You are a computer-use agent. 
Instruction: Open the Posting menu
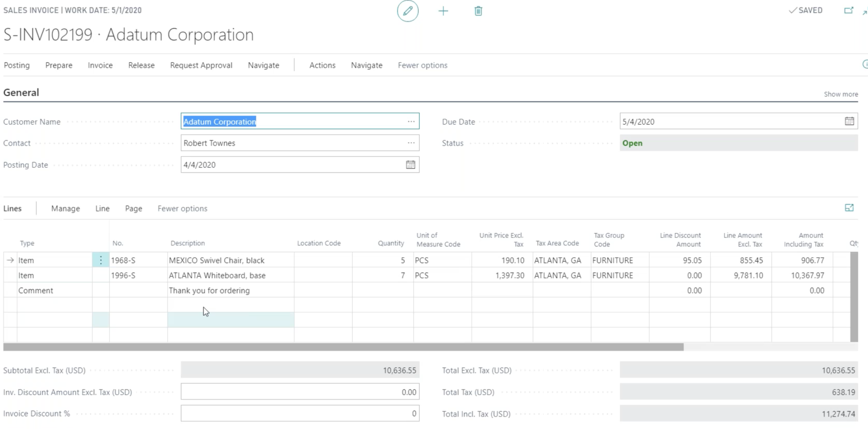pos(17,65)
